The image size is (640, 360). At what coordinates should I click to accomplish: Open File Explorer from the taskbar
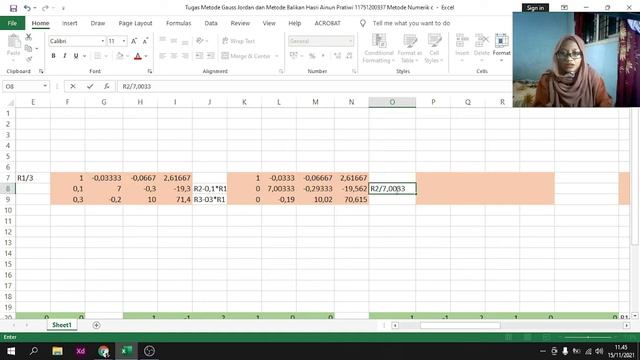(57, 351)
